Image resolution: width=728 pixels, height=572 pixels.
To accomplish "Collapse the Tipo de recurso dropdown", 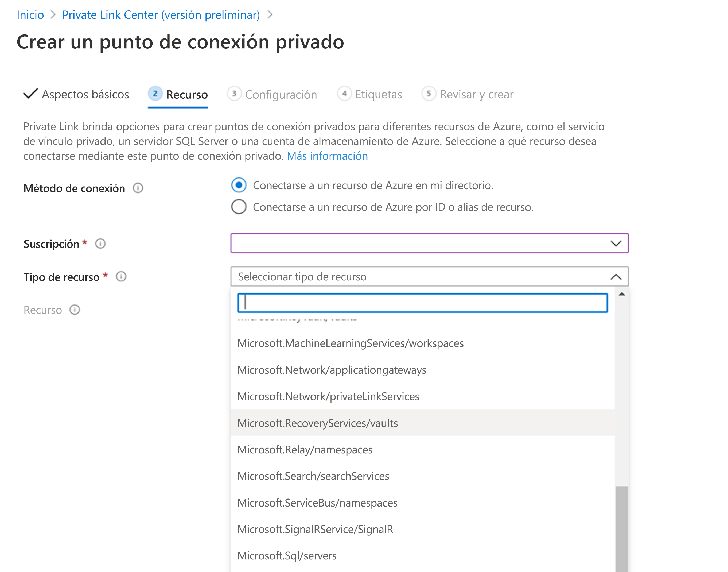I will pyautogui.click(x=429, y=277).
